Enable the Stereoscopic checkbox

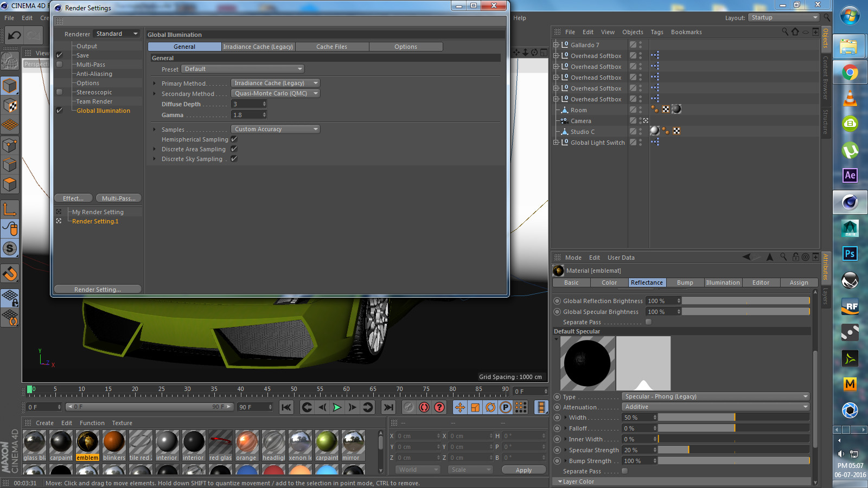click(60, 92)
